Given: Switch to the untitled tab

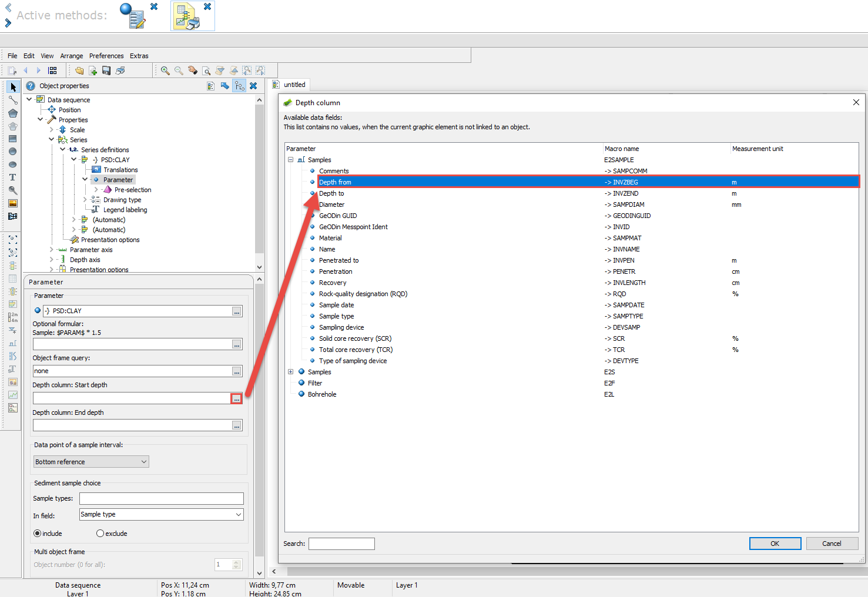Looking at the screenshot, I should tap(290, 85).
